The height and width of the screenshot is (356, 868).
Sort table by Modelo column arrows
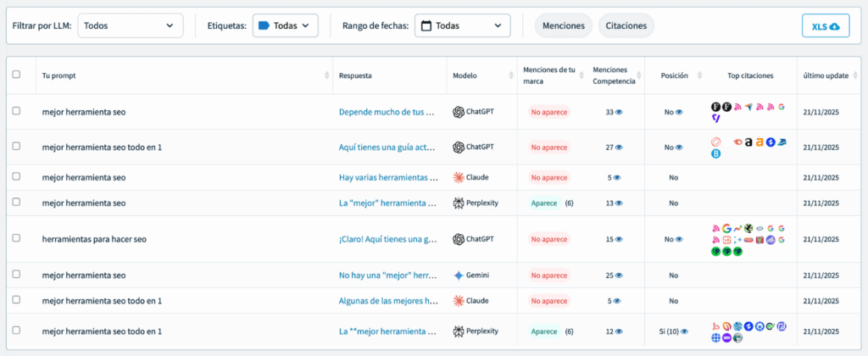510,75
